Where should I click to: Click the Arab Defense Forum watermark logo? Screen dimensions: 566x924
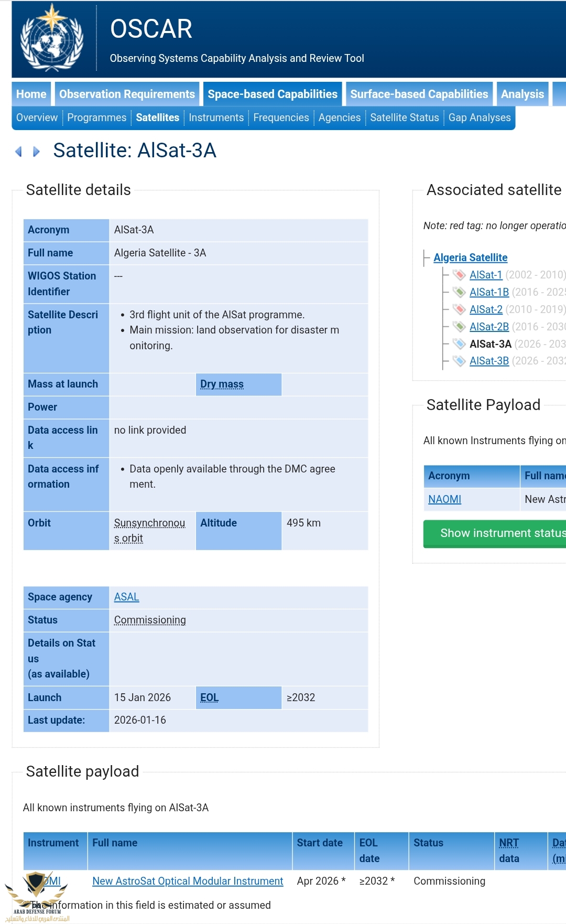coord(36,895)
